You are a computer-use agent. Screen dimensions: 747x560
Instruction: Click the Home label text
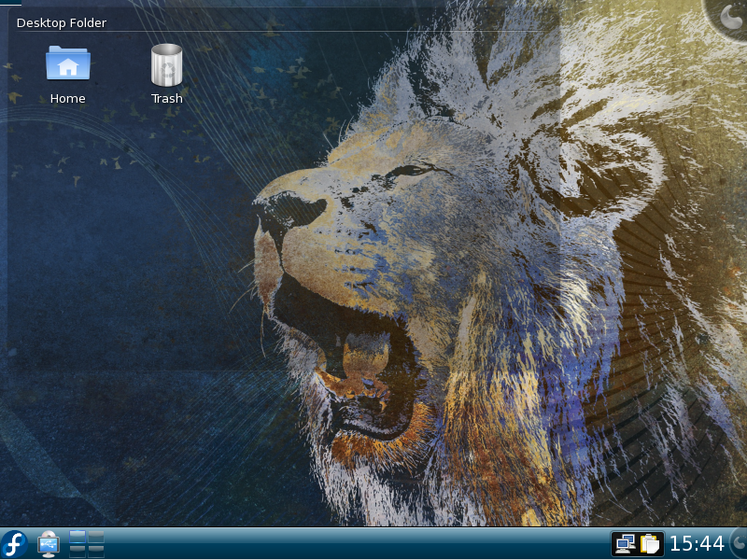pos(67,99)
